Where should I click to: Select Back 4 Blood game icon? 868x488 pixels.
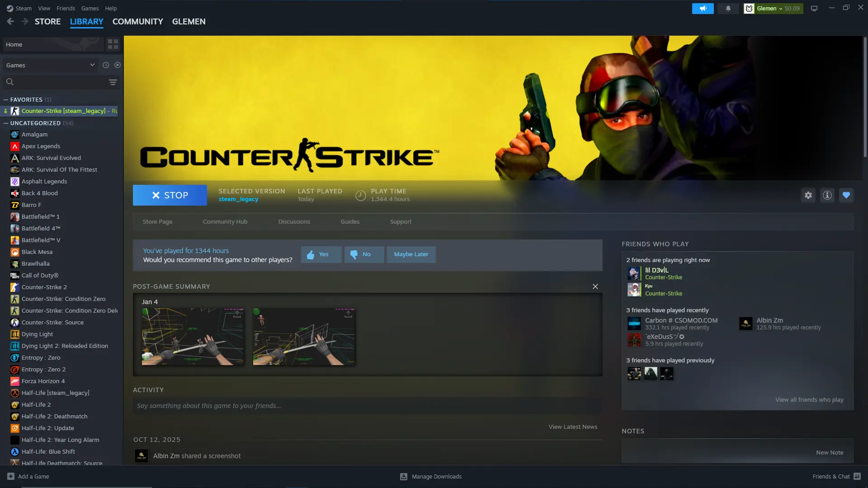click(x=15, y=193)
